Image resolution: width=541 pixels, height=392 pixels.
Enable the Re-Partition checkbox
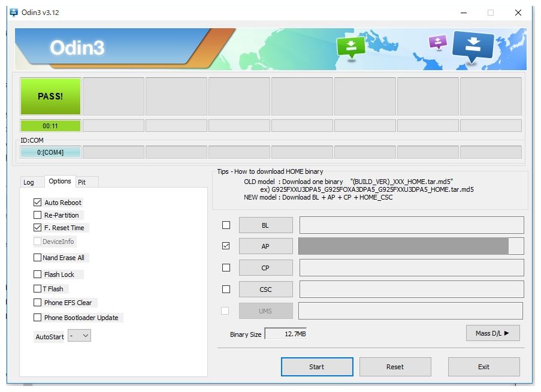pos(37,215)
